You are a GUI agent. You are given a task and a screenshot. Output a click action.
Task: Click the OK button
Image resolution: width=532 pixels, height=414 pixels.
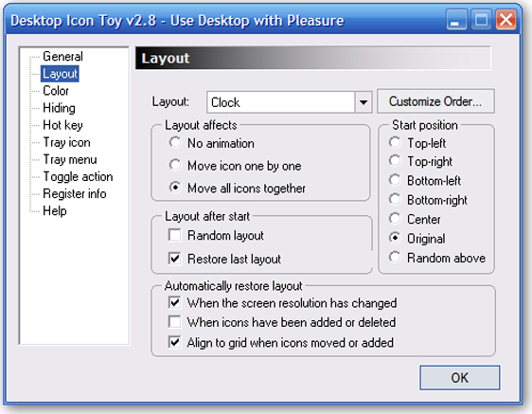[460, 378]
